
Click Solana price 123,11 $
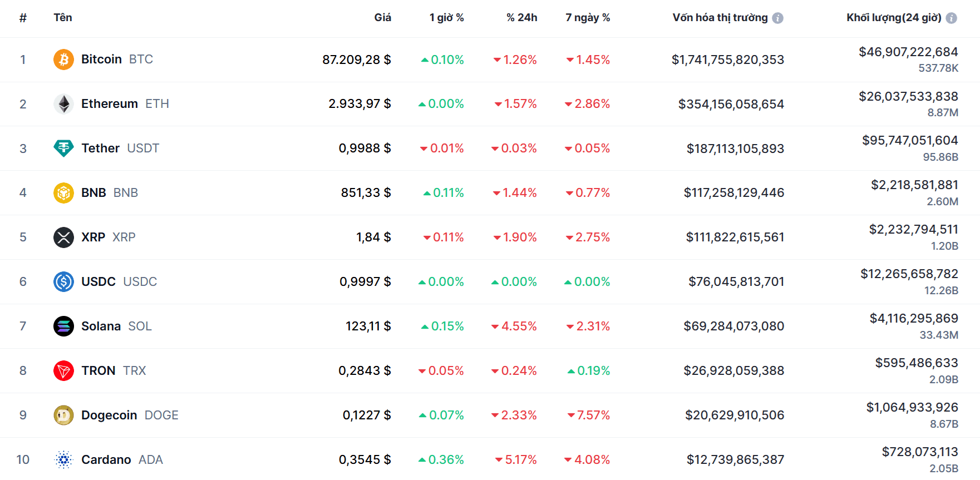point(368,326)
